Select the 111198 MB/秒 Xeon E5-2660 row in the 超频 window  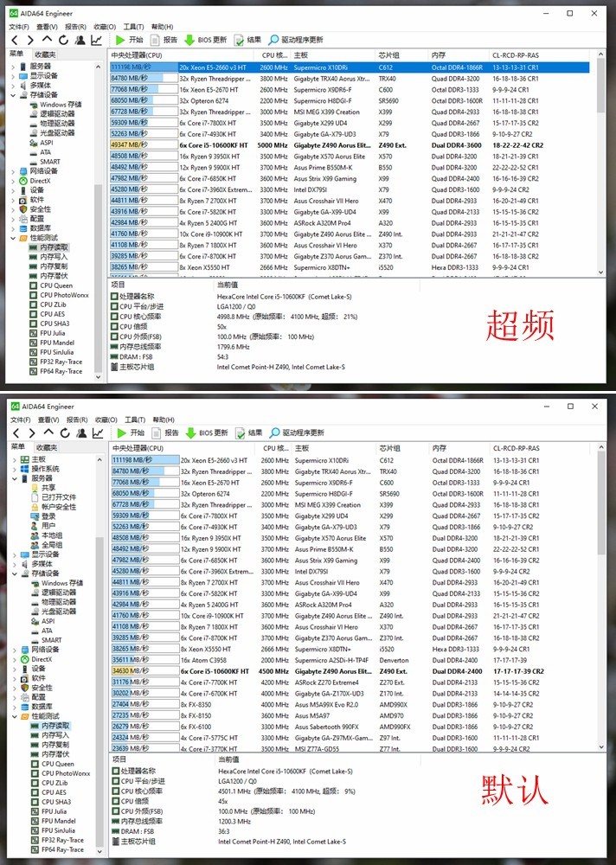(349, 67)
